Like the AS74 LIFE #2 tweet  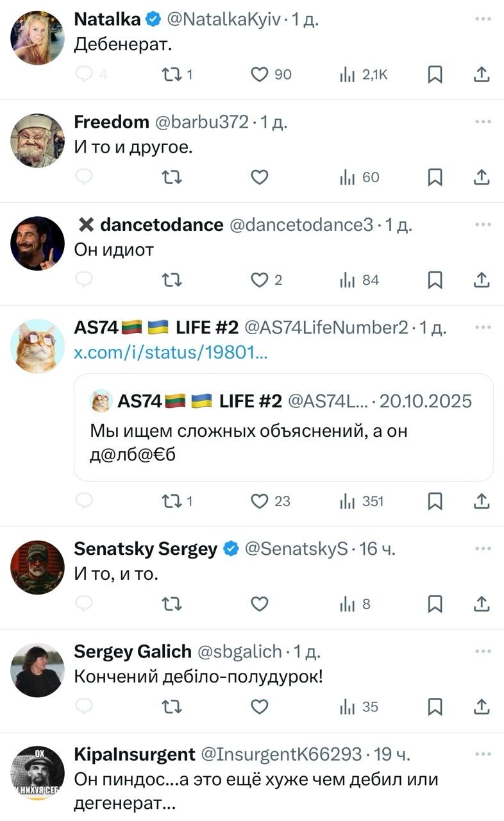pos(259,501)
